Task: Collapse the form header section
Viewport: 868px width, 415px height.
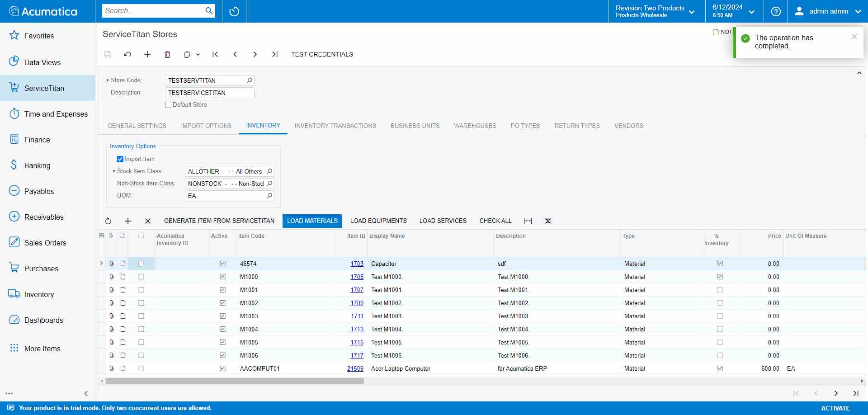Action: coord(859,73)
